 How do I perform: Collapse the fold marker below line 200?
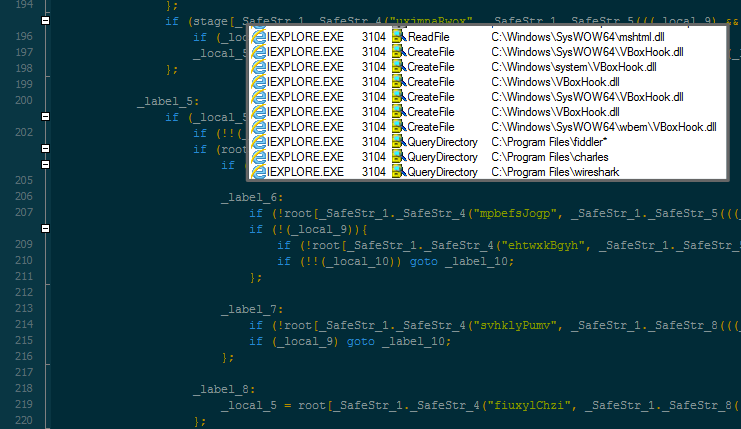45,118
